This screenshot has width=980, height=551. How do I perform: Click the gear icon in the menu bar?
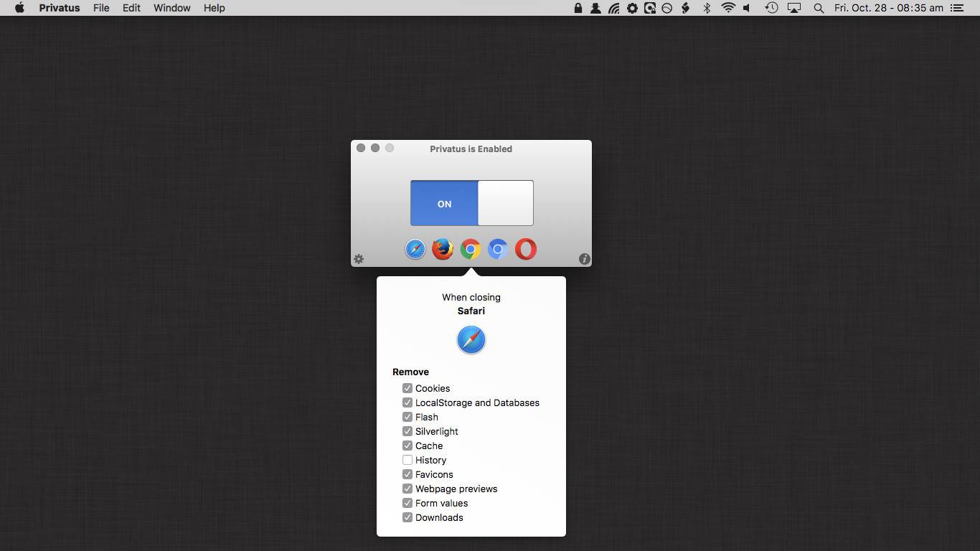pos(632,8)
